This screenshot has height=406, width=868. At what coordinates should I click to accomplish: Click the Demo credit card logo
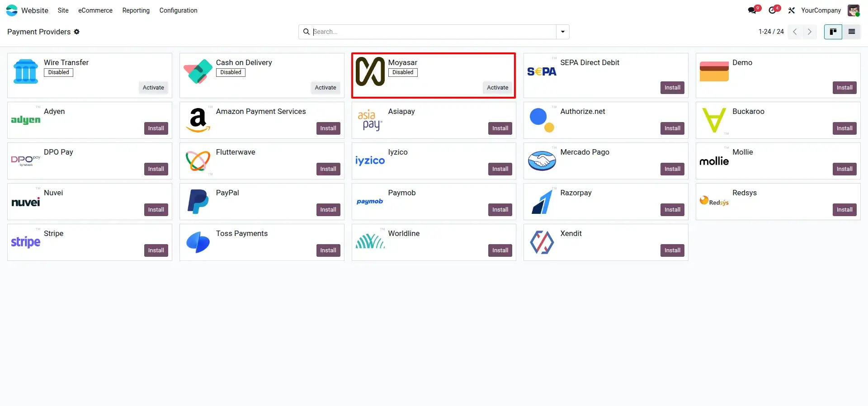(714, 71)
